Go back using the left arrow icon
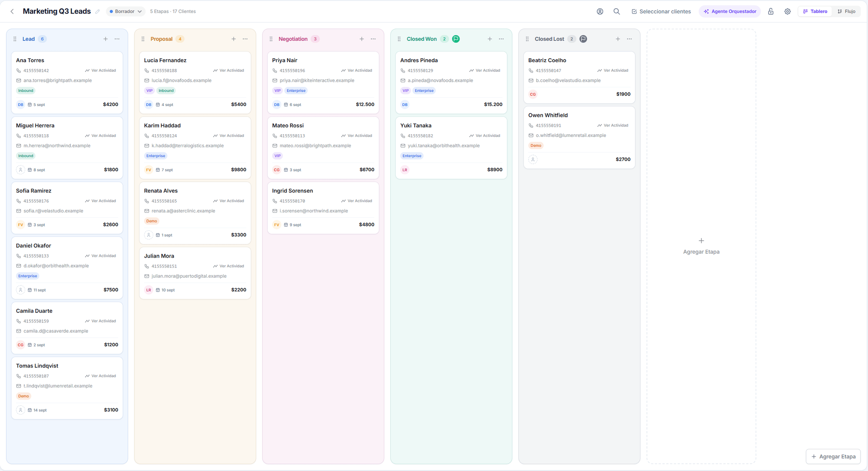The height and width of the screenshot is (471, 868). point(12,11)
